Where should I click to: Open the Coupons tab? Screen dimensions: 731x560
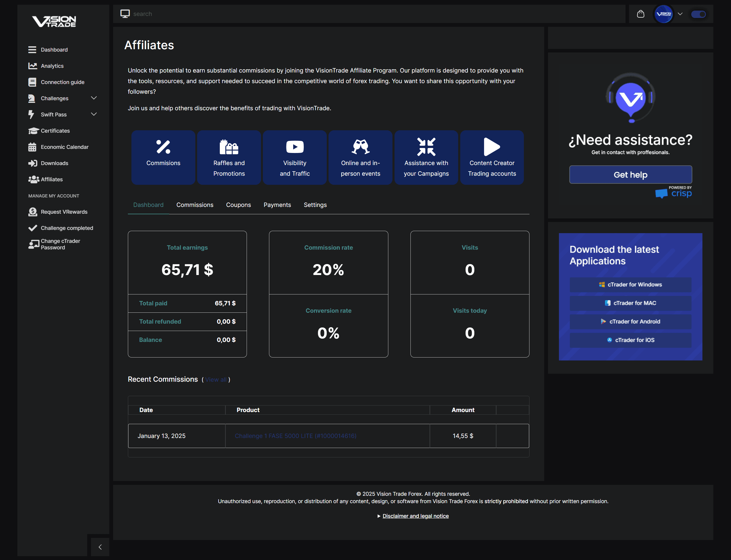239,205
